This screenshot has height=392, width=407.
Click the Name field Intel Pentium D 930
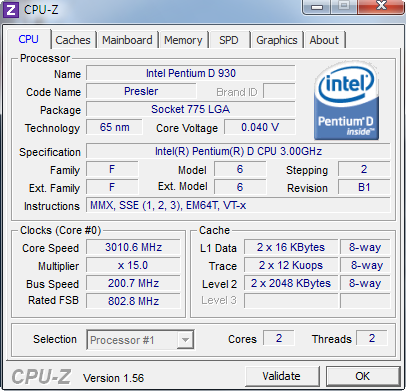point(191,73)
